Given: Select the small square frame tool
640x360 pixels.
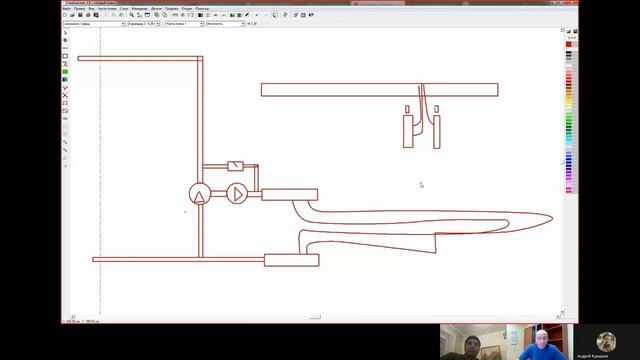Looking at the screenshot, I should 65,103.
